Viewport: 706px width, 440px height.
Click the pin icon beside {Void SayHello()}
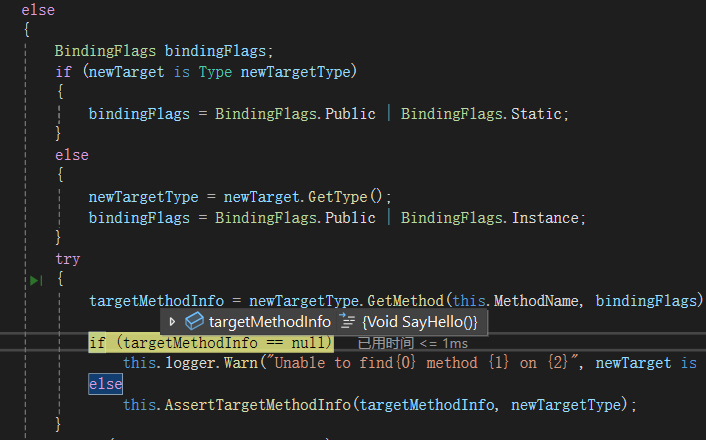[348, 322]
